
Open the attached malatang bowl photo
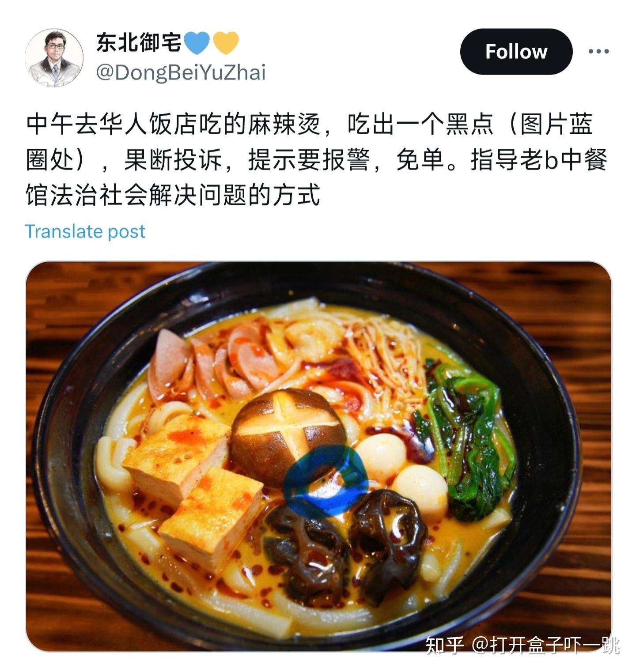(318, 457)
